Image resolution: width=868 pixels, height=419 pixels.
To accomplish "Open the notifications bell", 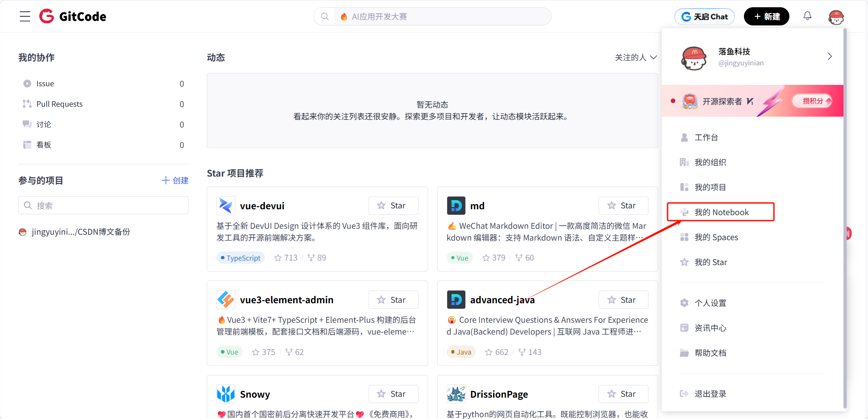I will [x=808, y=16].
